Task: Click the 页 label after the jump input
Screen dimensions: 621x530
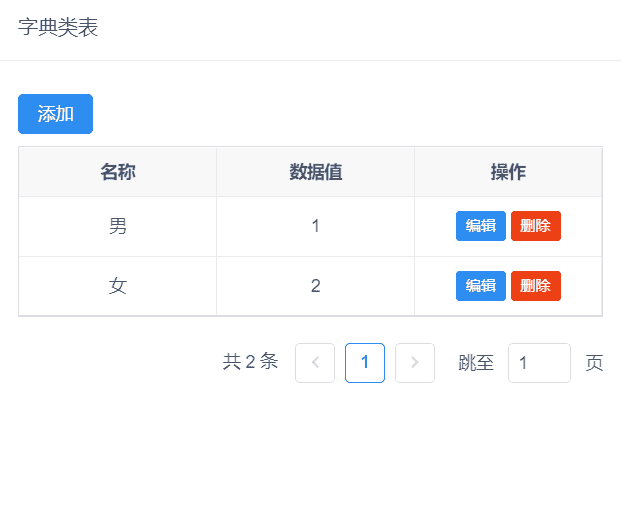Action: [x=594, y=363]
